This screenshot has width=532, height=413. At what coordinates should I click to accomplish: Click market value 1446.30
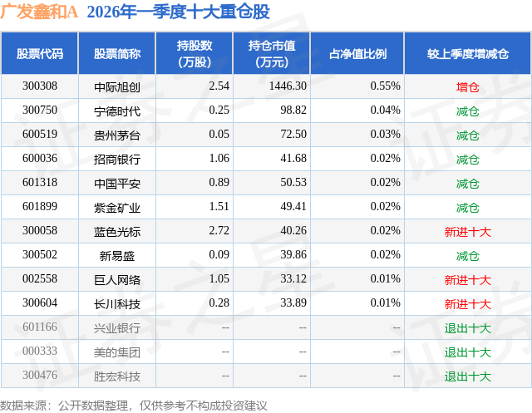pyautogui.click(x=288, y=86)
